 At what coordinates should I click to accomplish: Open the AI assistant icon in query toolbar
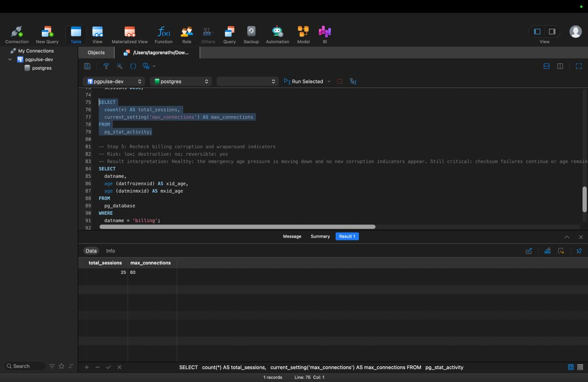(146, 66)
